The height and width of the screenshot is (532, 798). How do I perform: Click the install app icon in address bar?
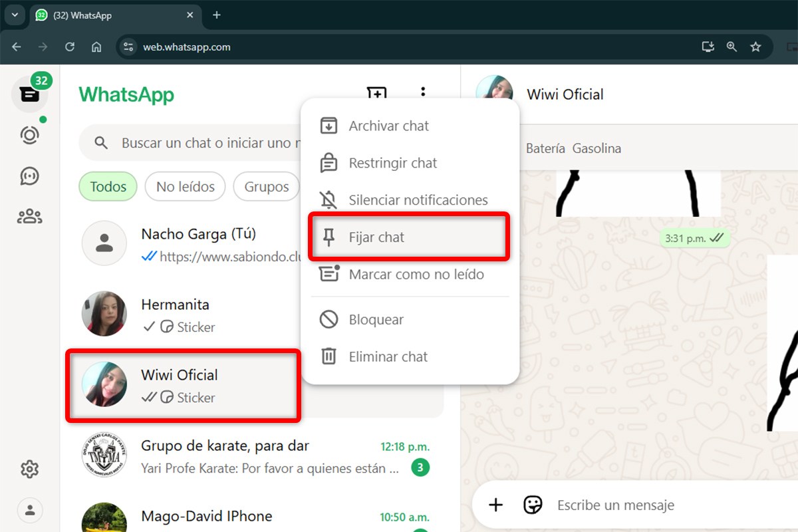click(x=708, y=47)
